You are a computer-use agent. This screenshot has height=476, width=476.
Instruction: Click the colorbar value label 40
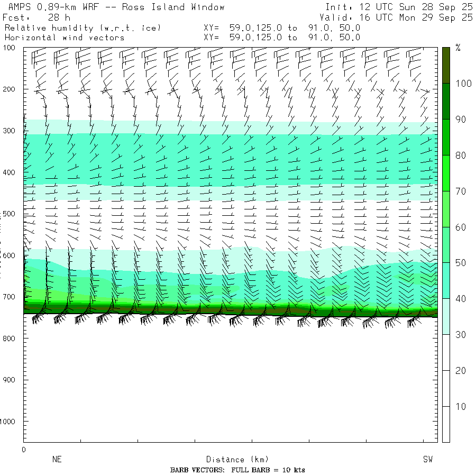(x=461, y=299)
